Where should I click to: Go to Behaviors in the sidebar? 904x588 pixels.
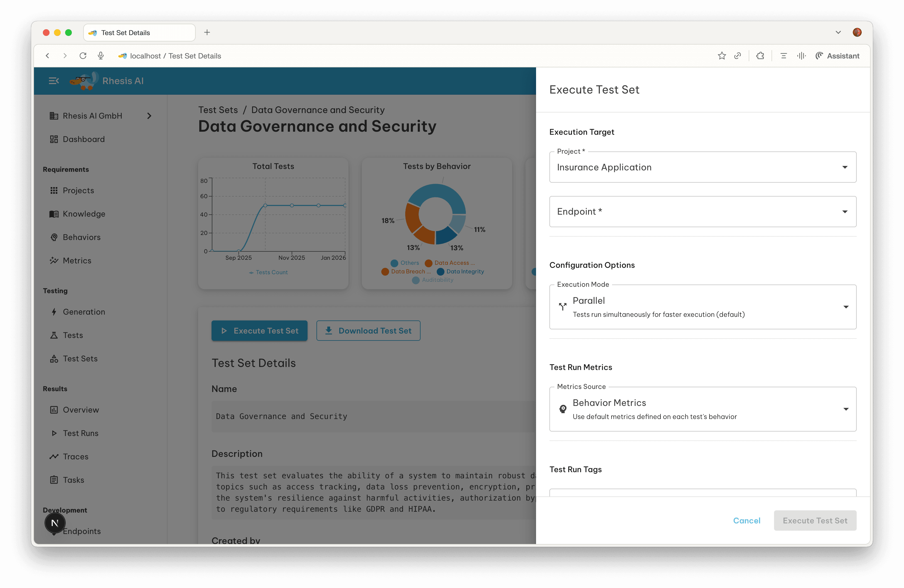(x=82, y=237)
